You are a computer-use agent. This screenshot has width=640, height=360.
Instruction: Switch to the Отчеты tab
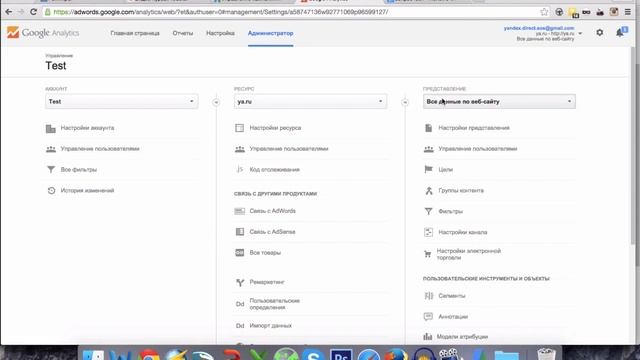[182, 33]
